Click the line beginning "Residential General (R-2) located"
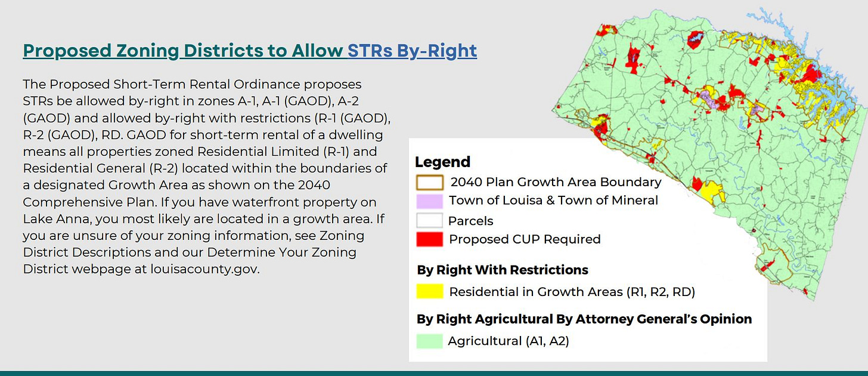Image resolution: width=868 pixels, height=376 pixels. coord(204,168)
